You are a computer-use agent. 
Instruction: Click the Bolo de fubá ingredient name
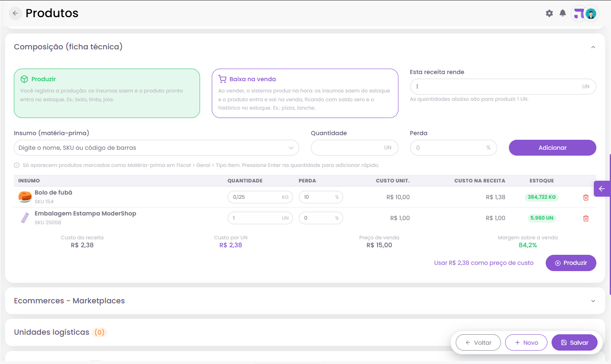pyautogui.click(x=54, y=192)
